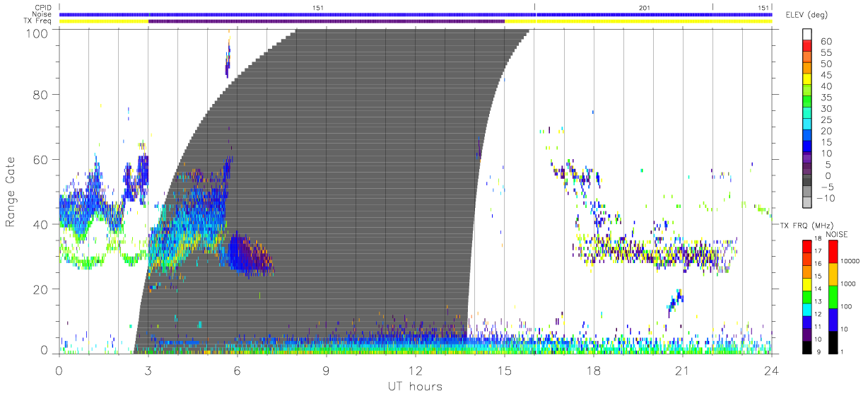This screenshot has width=868, height=401.
Task: Click ELEV colorbar label '35'
Action: (826, 98)
